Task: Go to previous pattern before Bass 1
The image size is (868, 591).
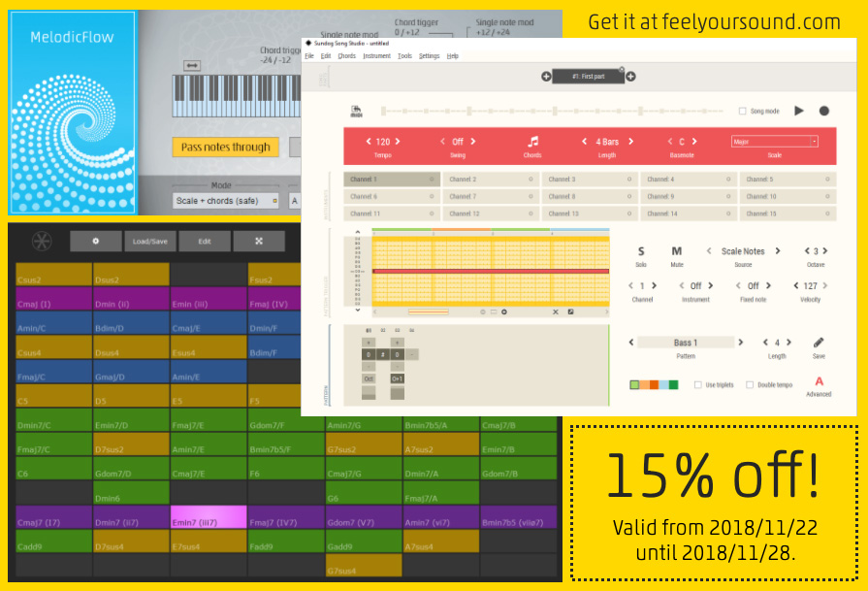Action: click(631, 343)
